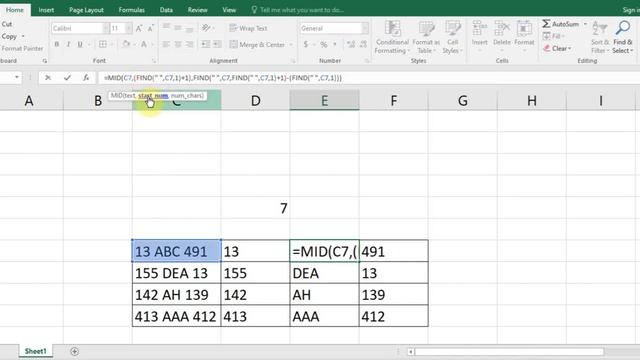
Task: Switch to the Home tab
Action: point(15,9)
